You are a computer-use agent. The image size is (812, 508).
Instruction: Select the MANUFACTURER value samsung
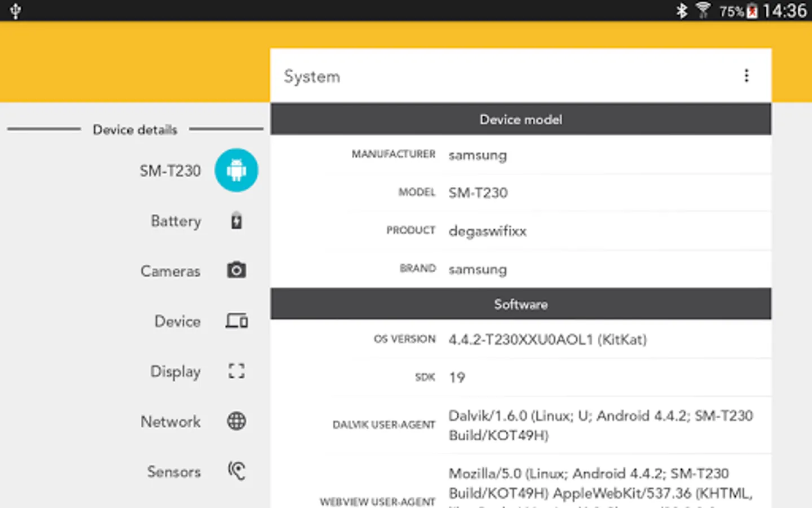pyautogui.click(x=478, y=155)
